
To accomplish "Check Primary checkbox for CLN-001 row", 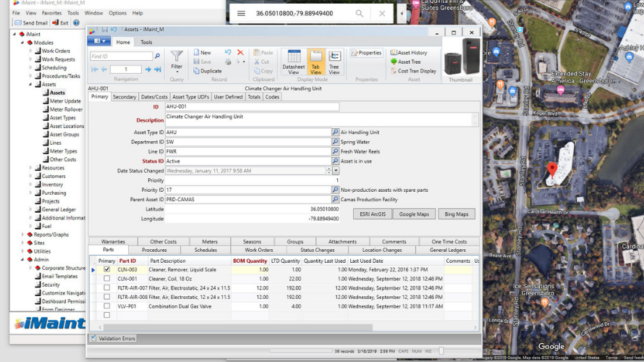I will 107,279.
